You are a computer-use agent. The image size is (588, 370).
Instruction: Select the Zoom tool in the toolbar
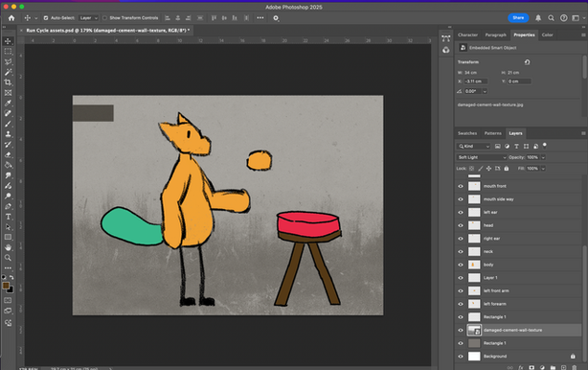[x=8, y=258]
